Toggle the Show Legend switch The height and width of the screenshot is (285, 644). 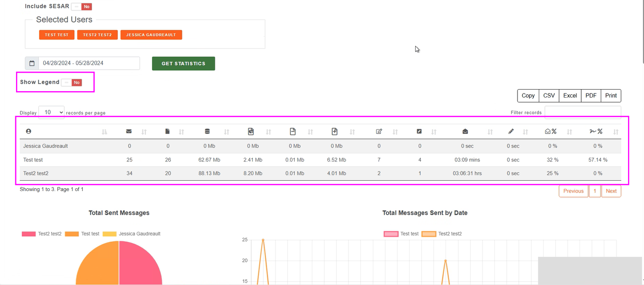[72, 82]
